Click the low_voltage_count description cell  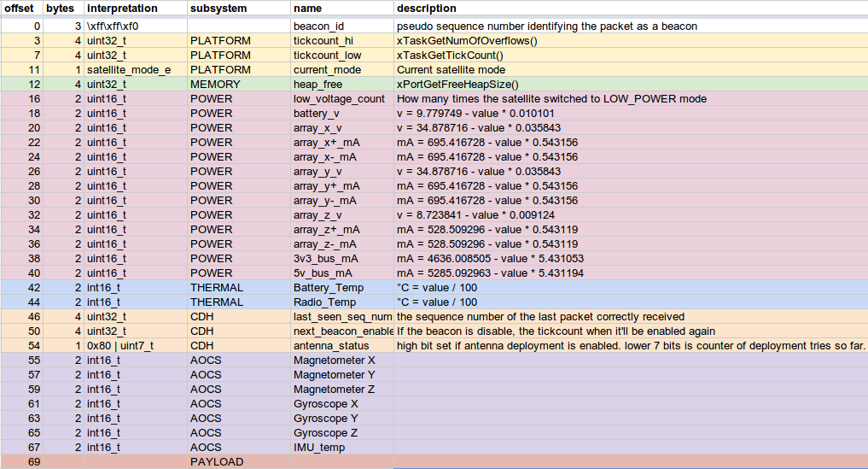click(x=630, y=99)
